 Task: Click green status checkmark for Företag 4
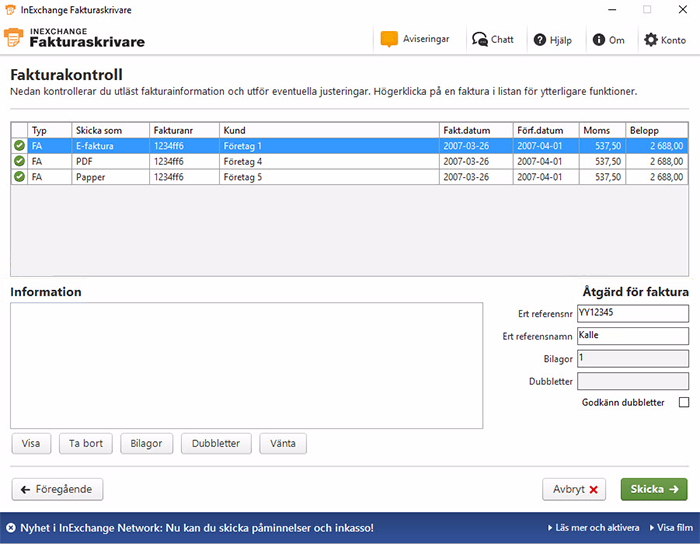tap(19, 161)
